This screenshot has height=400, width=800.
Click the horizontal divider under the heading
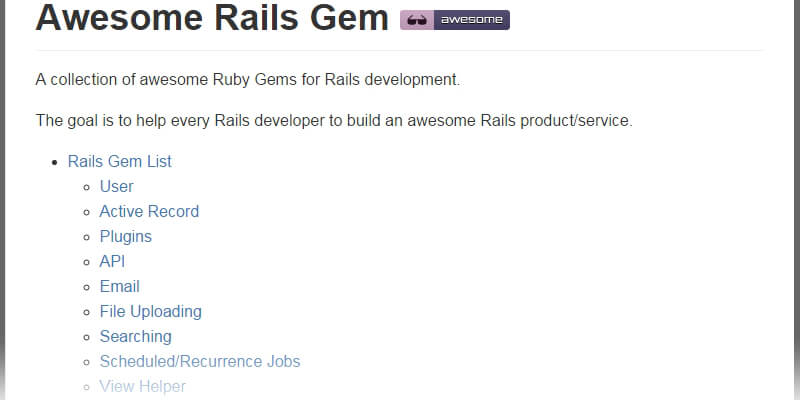400,50
